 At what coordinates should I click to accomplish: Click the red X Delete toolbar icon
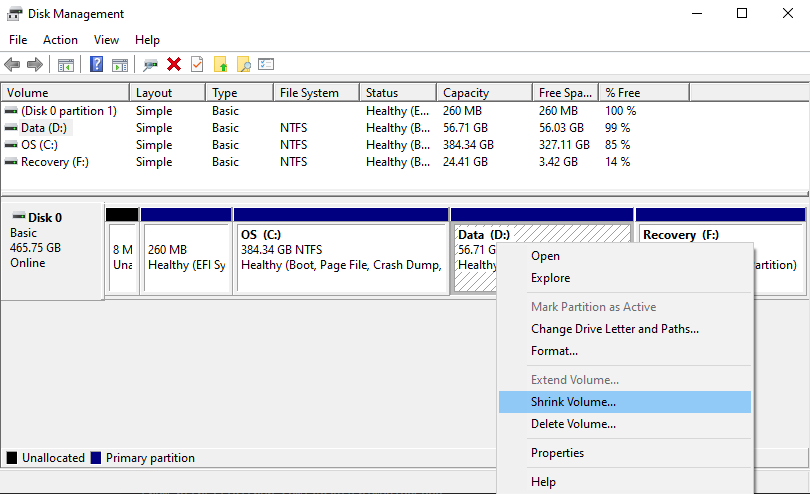[174, 64]
